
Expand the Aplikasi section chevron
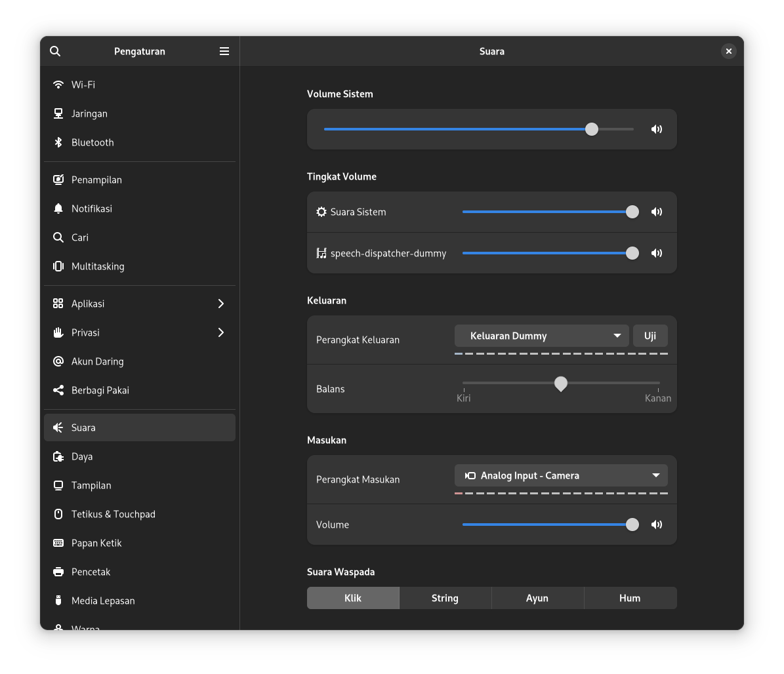(x=221, y=304)
